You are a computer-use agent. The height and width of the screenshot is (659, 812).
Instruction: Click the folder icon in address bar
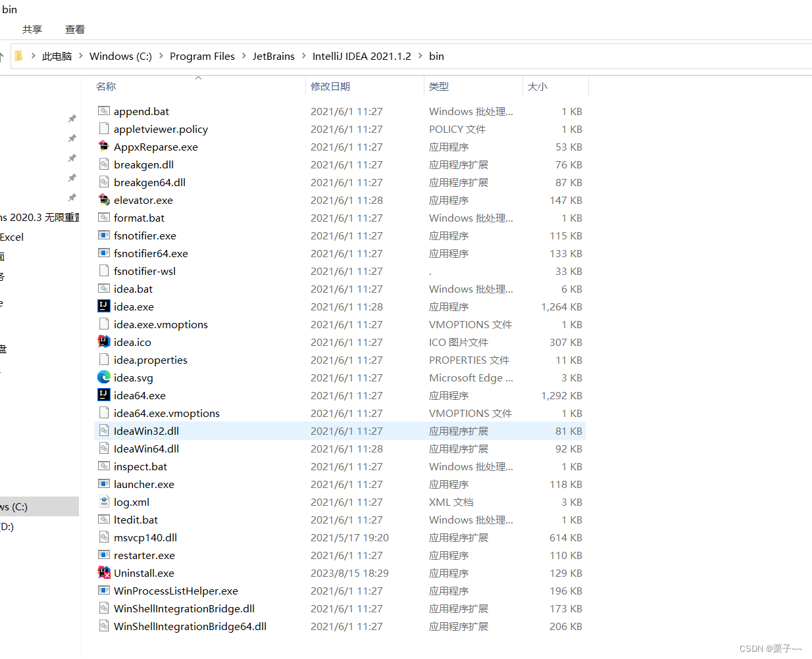(18, 56)
